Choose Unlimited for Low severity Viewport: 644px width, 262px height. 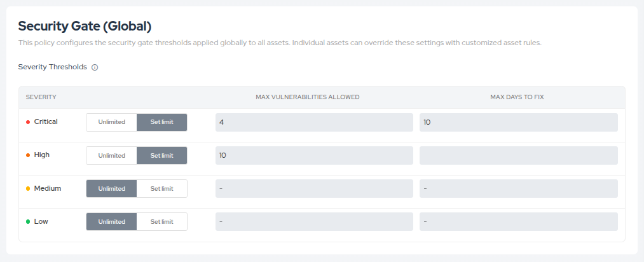(111, 221)
